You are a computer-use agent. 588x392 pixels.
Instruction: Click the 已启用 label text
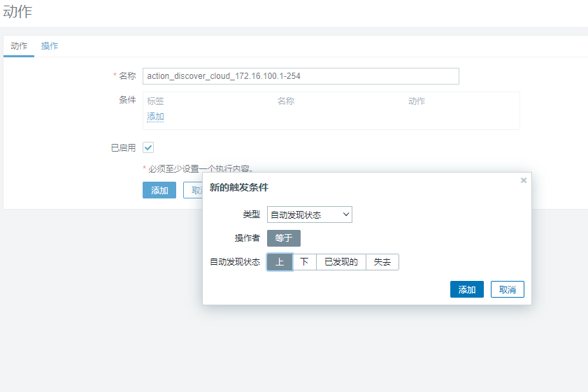[x=123, y=148]
